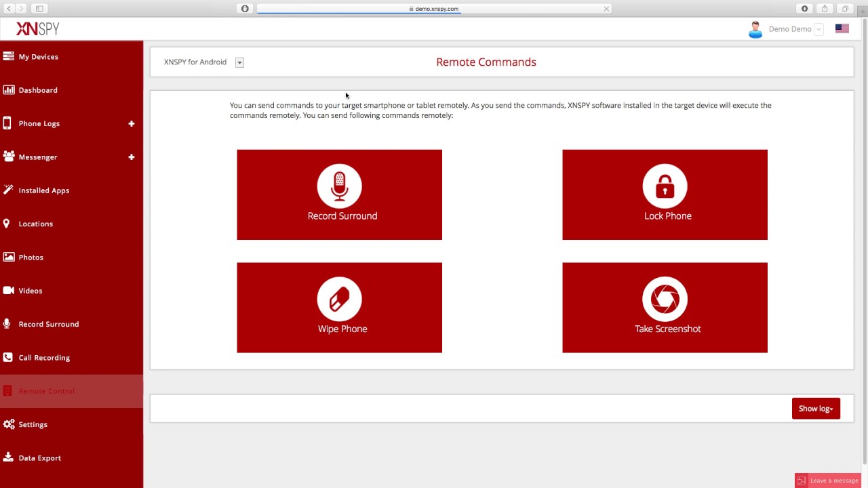Image resolution: width=868 pixels, height=488 pixels.
Task: Click the Installed Apps wand icon
Action: pyautogui.click(x=7, y=190)
